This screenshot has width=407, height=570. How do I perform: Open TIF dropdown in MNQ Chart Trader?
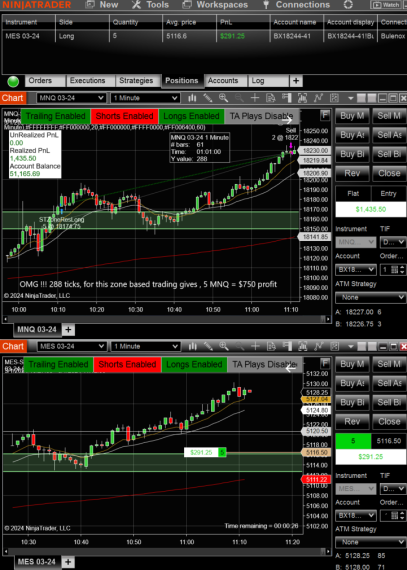[x=392, y=242]
